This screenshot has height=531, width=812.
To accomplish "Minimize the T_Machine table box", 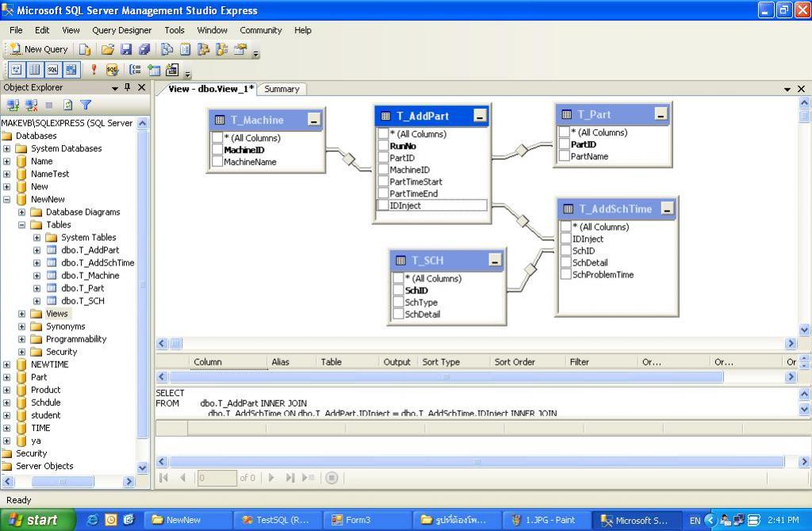I will [x=314, y=120].
